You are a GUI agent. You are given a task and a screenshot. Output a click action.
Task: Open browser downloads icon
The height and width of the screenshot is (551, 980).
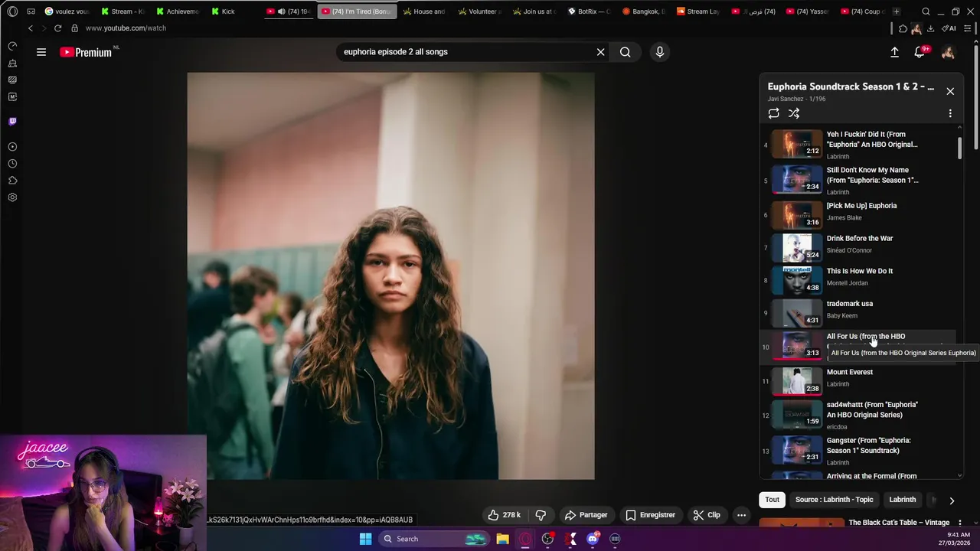(930, 28)
